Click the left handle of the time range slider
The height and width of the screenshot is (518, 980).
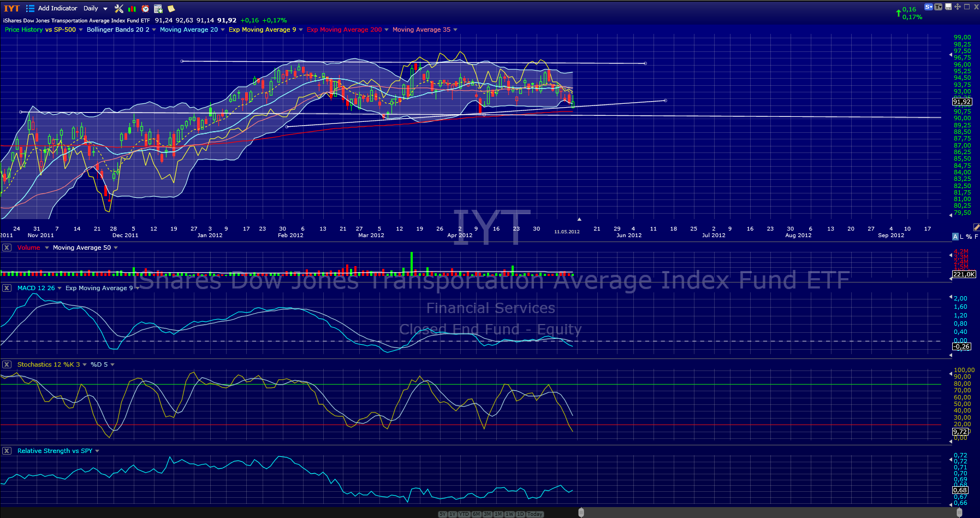[x=581, y=513]
